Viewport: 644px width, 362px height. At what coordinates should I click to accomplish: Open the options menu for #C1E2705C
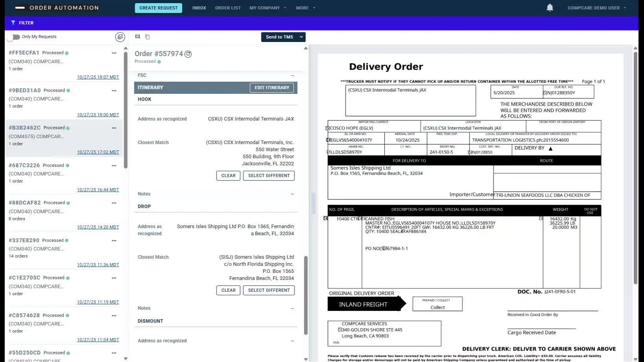coord(114,278)
